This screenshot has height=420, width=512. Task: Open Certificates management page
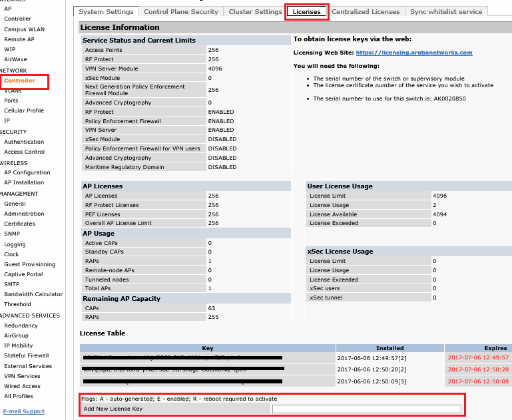(19, 224)
